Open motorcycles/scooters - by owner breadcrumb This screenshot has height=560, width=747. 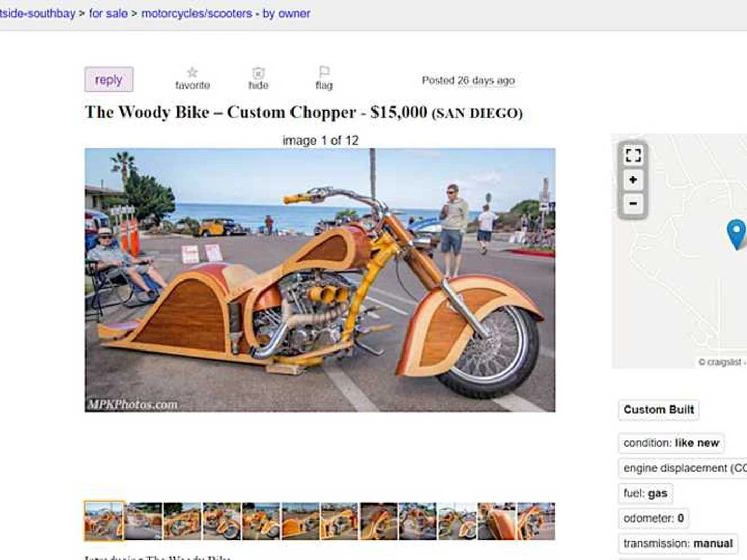coord(226,13)
